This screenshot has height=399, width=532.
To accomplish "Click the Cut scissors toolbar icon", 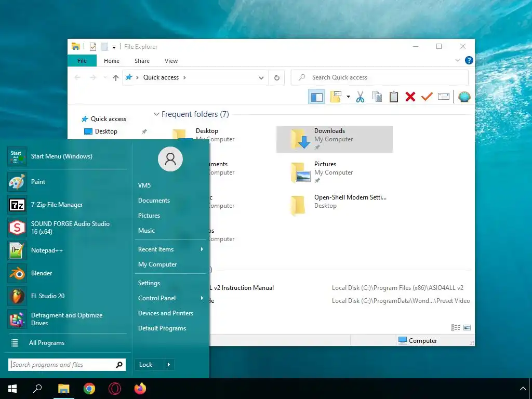I will pos(360,97).
